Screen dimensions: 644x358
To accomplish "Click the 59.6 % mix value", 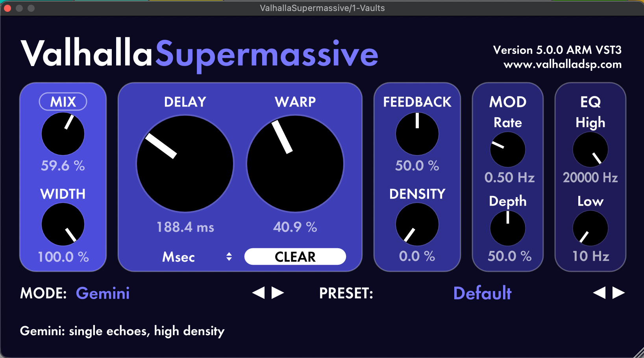I will click(63, 166).
